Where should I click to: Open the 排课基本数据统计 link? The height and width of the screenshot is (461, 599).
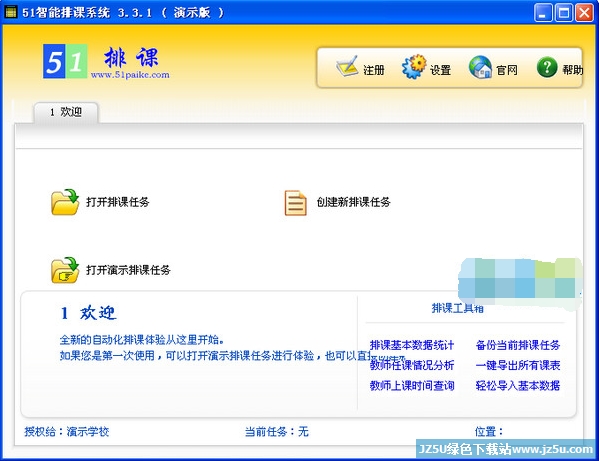coord(412,345)
